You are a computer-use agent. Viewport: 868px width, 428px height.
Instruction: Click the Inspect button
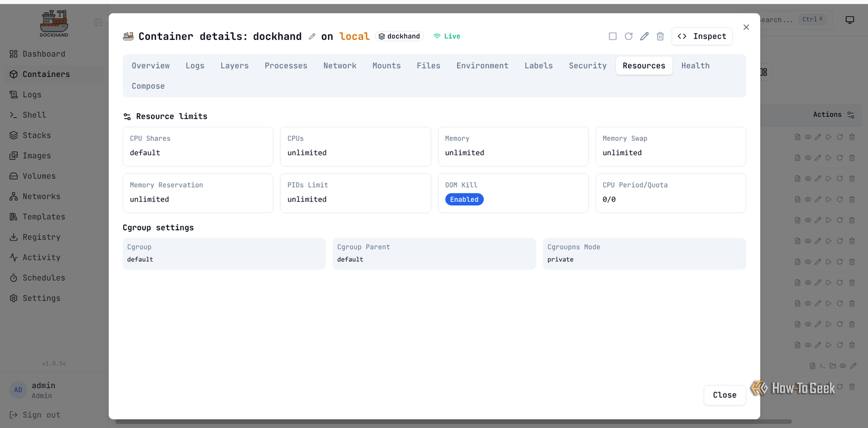click(702, 36)
